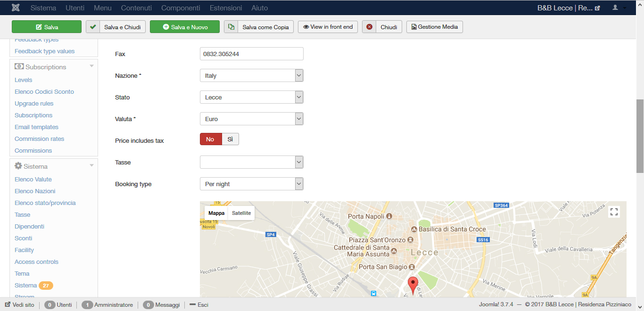Set Price includes tax to No
The height and width of the screenshot is (311, 644).
210,139
